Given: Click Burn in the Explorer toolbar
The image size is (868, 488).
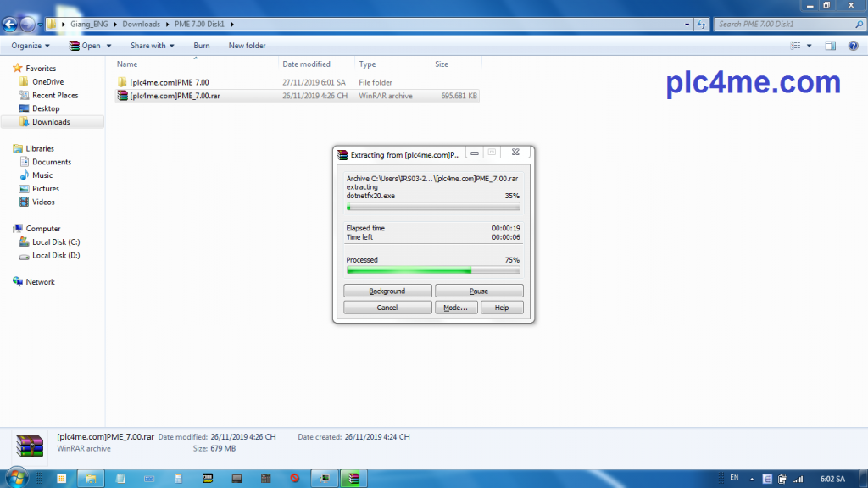Looking at the screenshot, I should coord(202,46).
